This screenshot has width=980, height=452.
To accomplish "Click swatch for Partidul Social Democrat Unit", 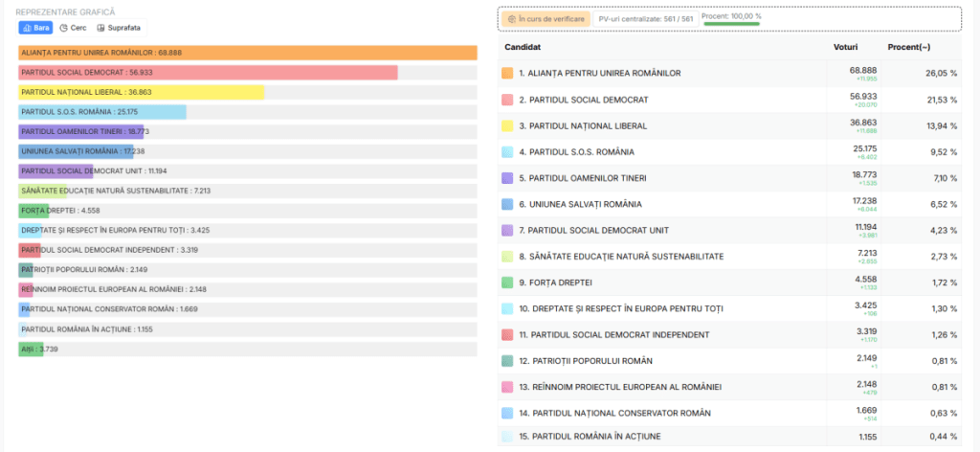I will (507, 230).
